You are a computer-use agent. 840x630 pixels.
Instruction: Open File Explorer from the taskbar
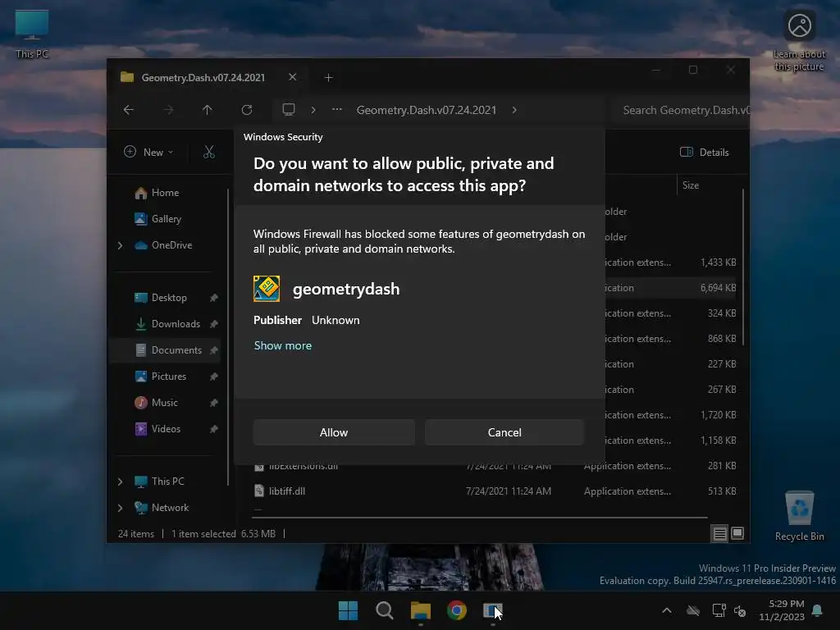(x=421, y=610)
